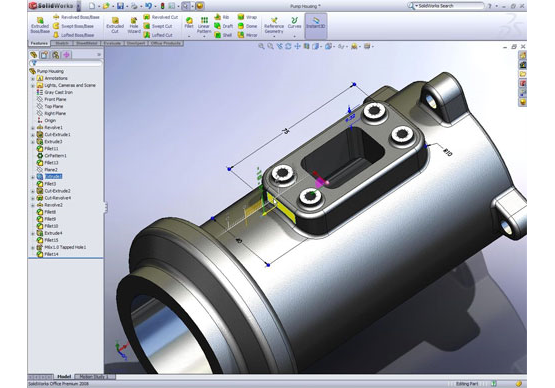Select the Plane2 feature
The width and height of the screenshot is (555, 388).
[47, 170]
